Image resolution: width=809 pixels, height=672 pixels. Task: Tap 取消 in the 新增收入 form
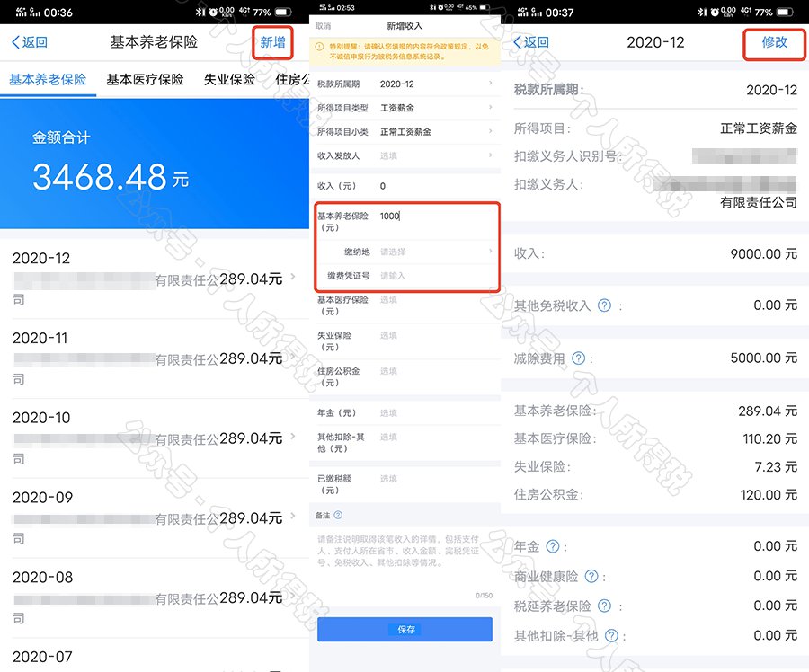323,26
